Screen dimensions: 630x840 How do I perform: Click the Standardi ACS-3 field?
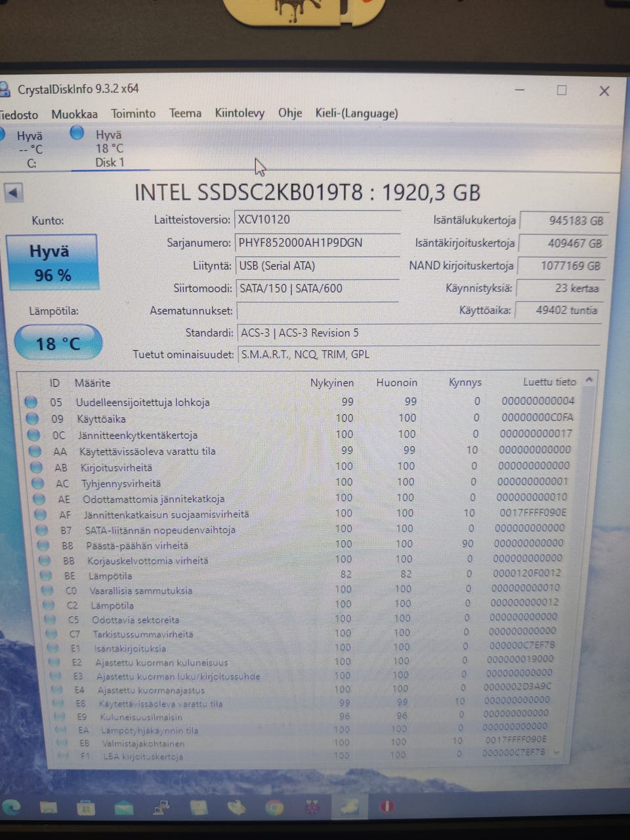click(x=419, y=333)
